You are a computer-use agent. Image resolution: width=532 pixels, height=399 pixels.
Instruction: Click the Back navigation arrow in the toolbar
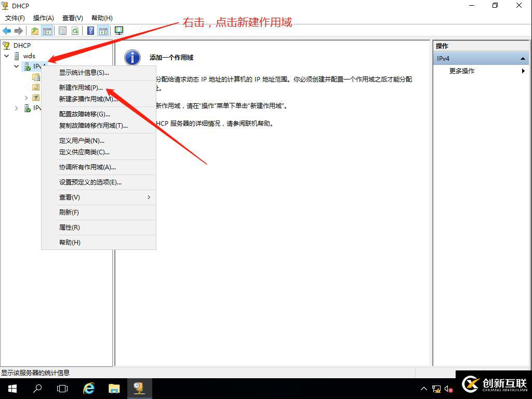coord(7,30)
